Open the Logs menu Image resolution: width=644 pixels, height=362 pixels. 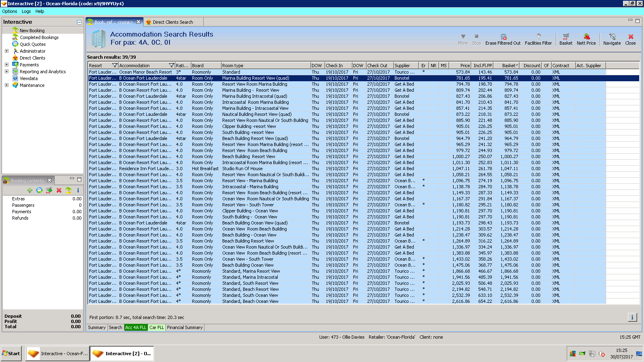click(x=26, y=11)
